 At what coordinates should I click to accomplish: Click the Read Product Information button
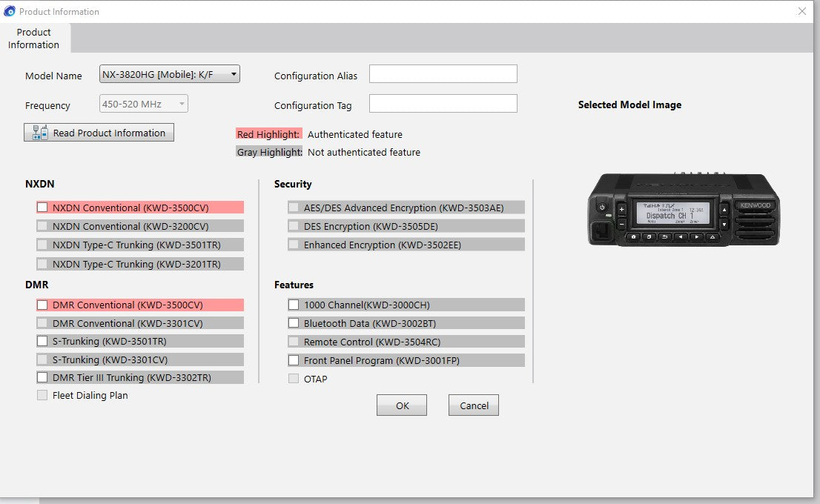[x=99, y=133]
